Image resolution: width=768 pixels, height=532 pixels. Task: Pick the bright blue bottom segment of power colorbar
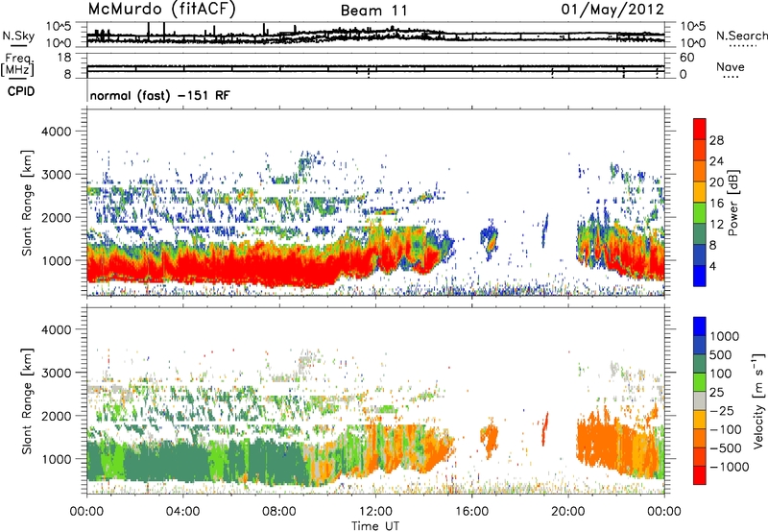(700, 276)
